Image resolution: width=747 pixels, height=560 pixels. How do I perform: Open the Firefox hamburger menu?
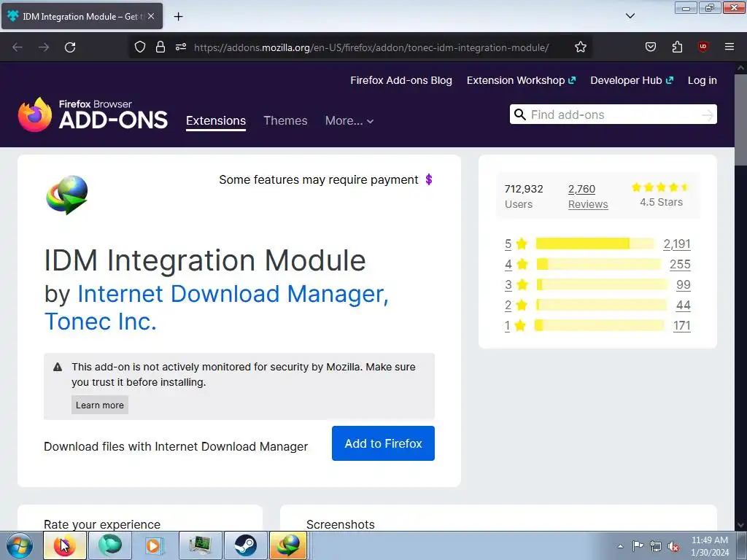pos(729,47)
